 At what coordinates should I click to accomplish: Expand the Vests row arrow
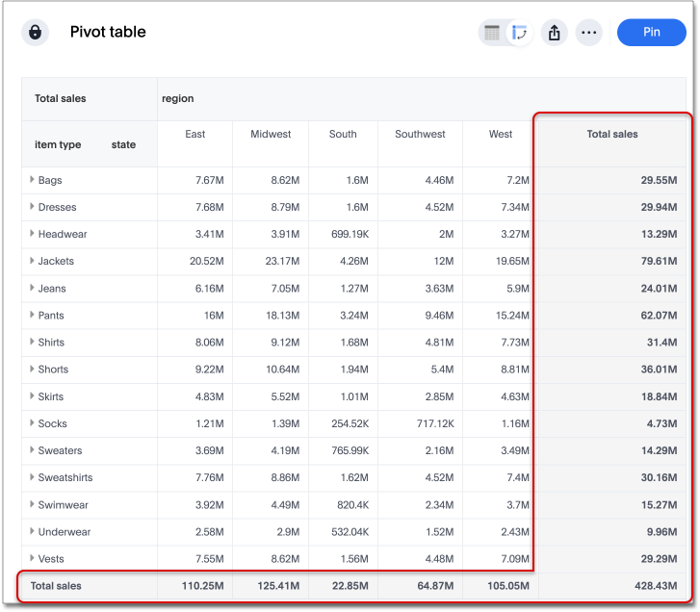tap(32, 558)
